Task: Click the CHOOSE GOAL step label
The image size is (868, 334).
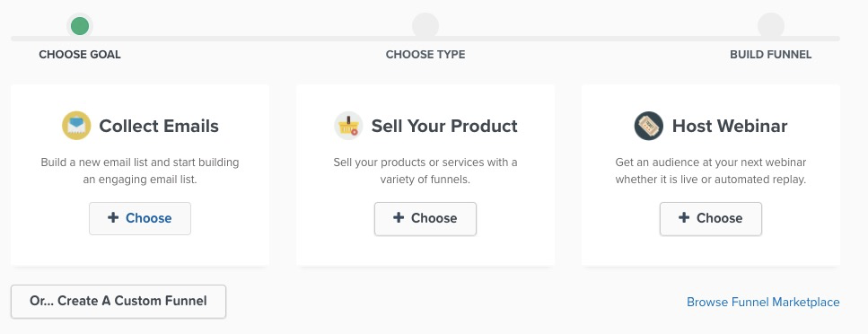Action: point(80,54)
